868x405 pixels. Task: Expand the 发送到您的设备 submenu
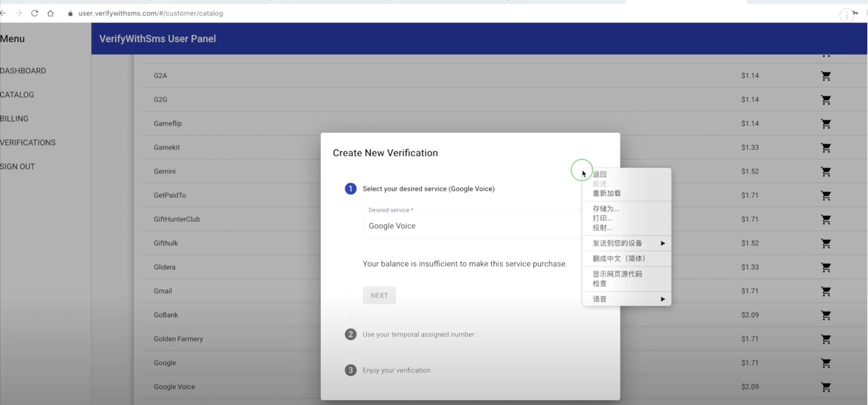(x=626, y=243)
